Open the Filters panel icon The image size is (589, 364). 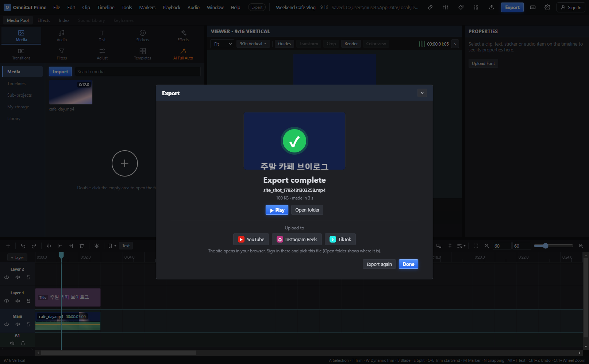(62, 54)
